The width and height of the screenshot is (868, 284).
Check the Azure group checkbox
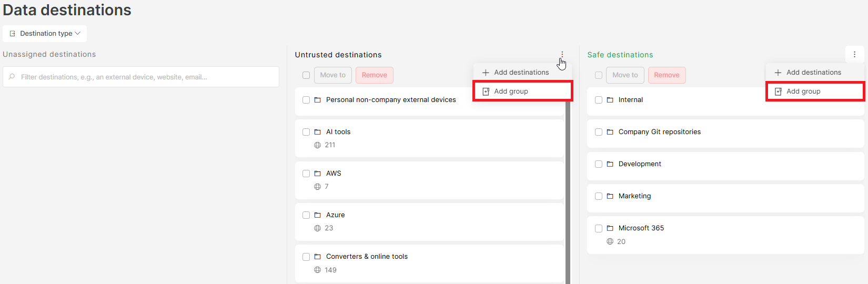point(306,215)
